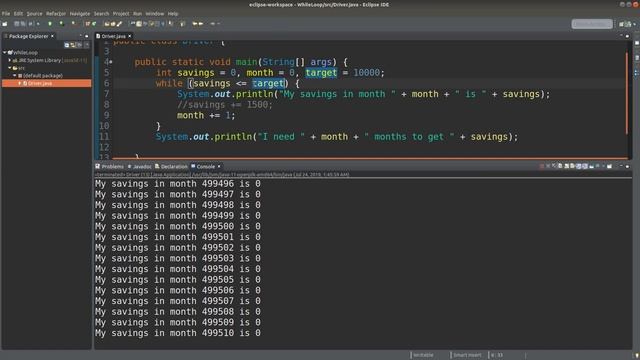Click the Open Type toolbar icon
Screen dimensions: 640x360
107,24
